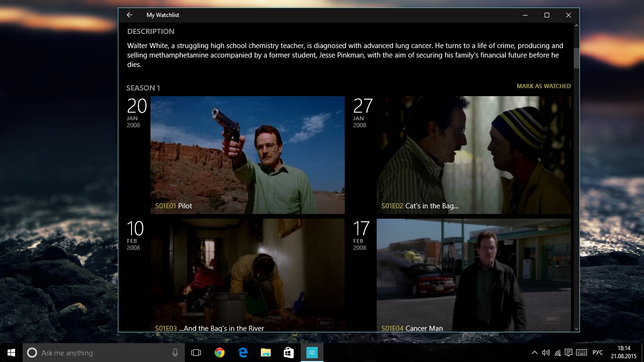Open File Explorer from the taskbar
Viewport: 644px width, 362px height.
tap(266, 353)
